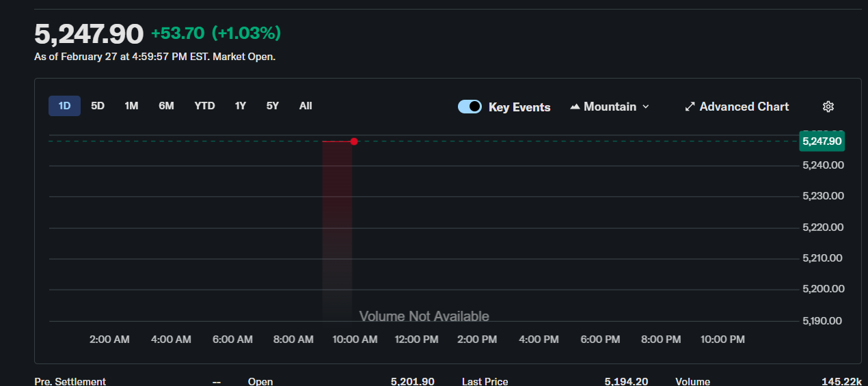This screenshot has height=386, width=868.
Task: Click the mountain chart-type icon
Action: tap(575, 107)
